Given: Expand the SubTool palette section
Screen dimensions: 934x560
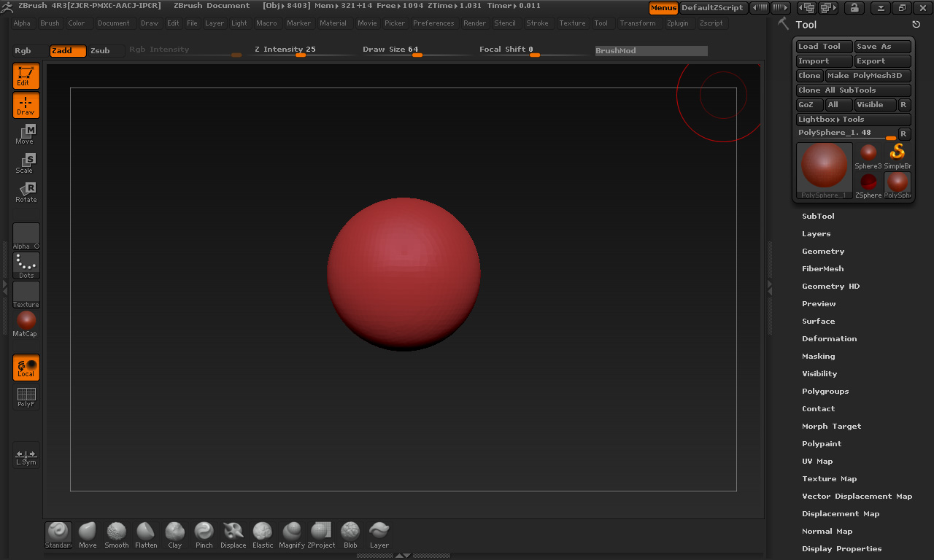Looking at the screenshot, I should [x=818, y=217].
